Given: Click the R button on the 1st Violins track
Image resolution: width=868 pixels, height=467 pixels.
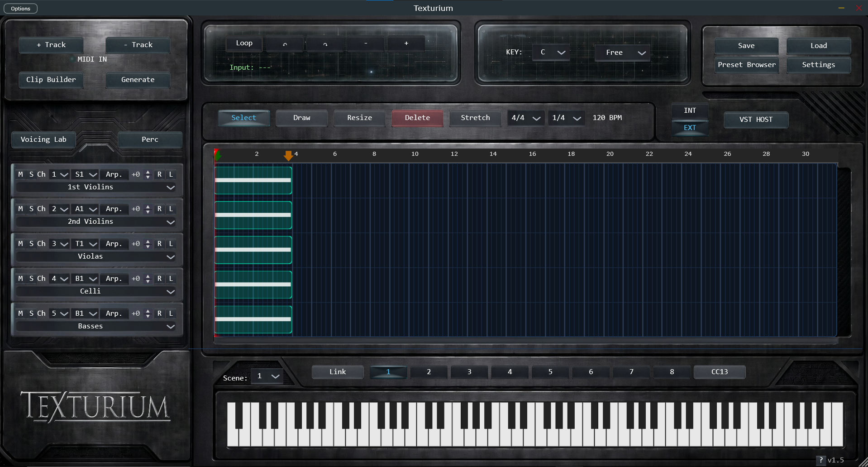Looking at the screenshot, I should point(159,174).
